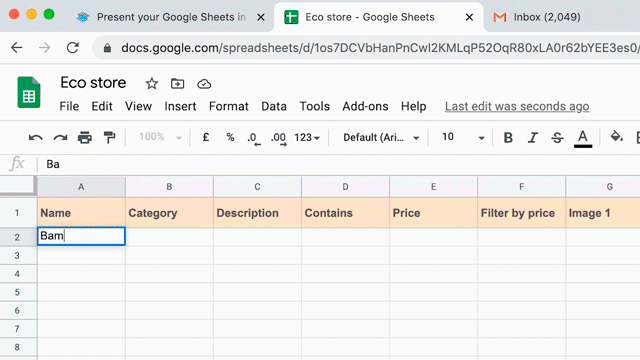Open the Google Sheets home icon
Image resolution: width=640 pixels, height=360 pixels.
pos(29,92)
